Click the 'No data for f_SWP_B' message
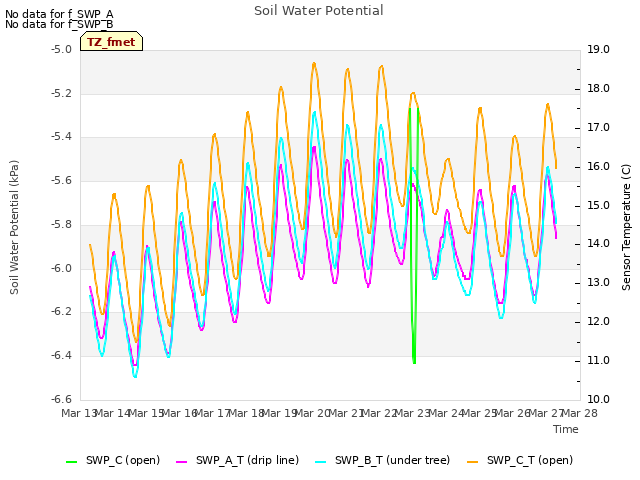 pyautogui.click(x=59, y=24)
